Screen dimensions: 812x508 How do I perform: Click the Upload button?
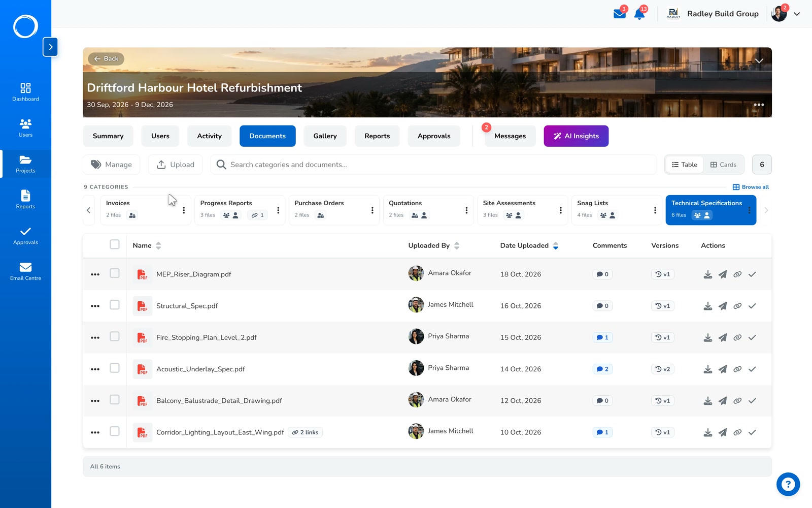coord(176,165)
